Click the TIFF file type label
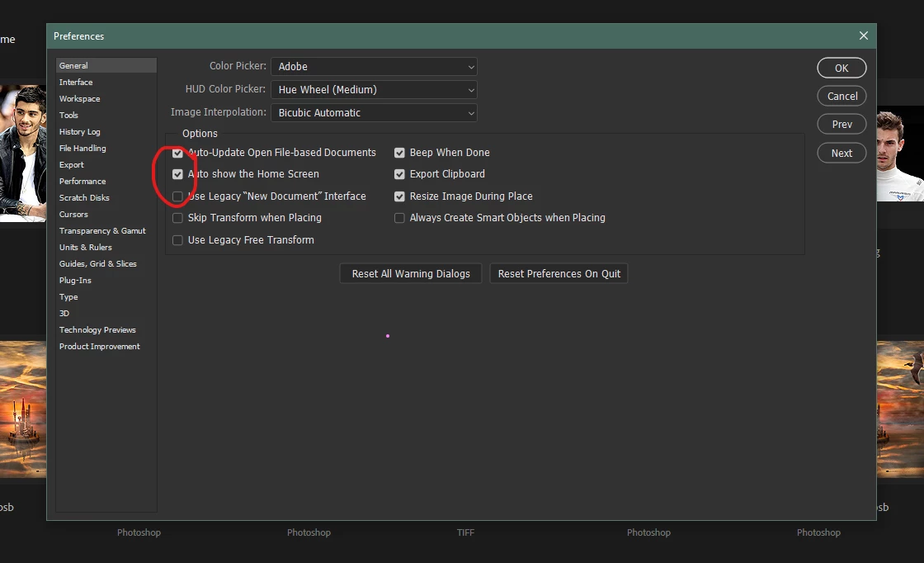This screenshot has width=924, height=563. (x=465, y=532)
